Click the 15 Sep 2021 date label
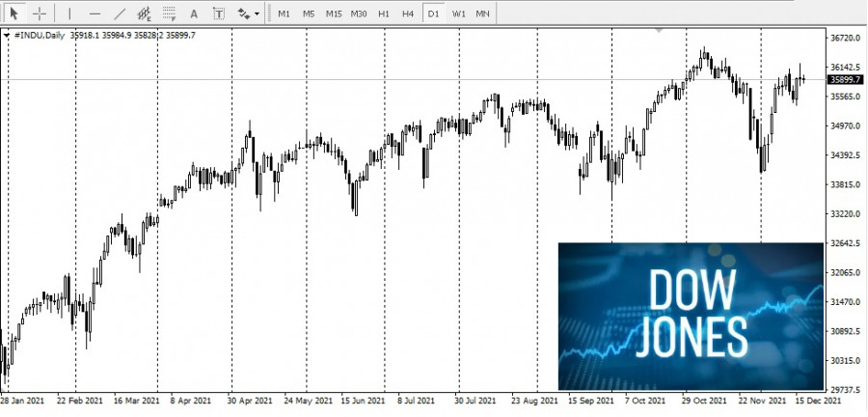868x417 pixels. click(589, 400)
